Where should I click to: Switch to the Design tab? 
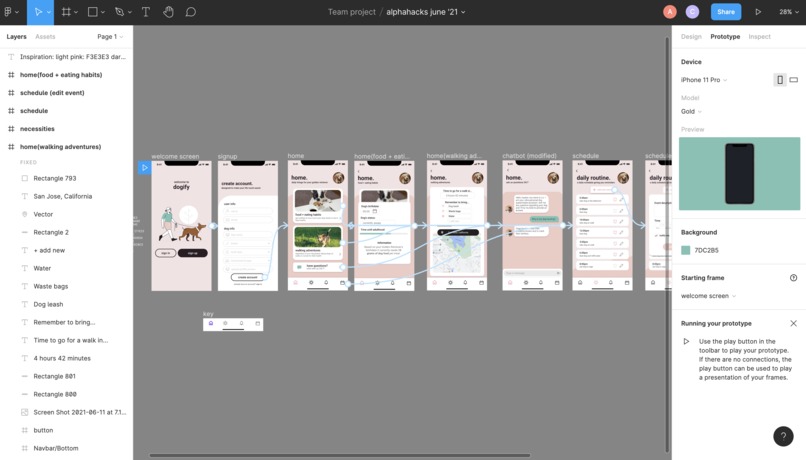[691, 36]
